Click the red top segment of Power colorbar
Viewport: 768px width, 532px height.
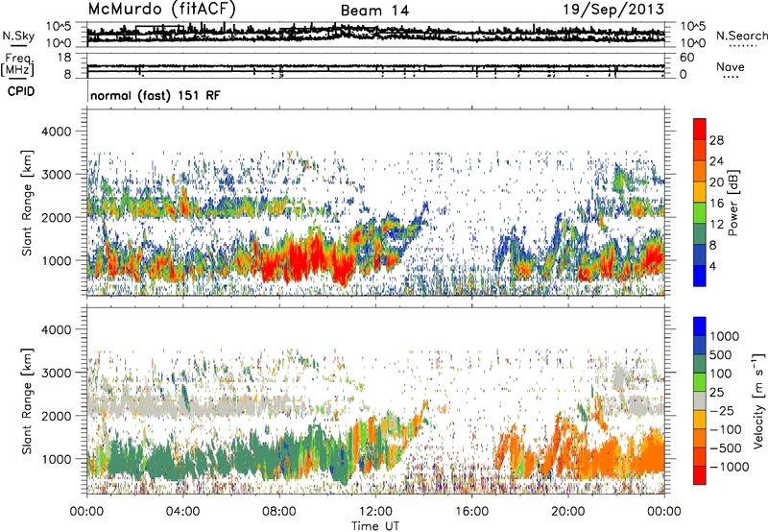click(x=700, y=129)
